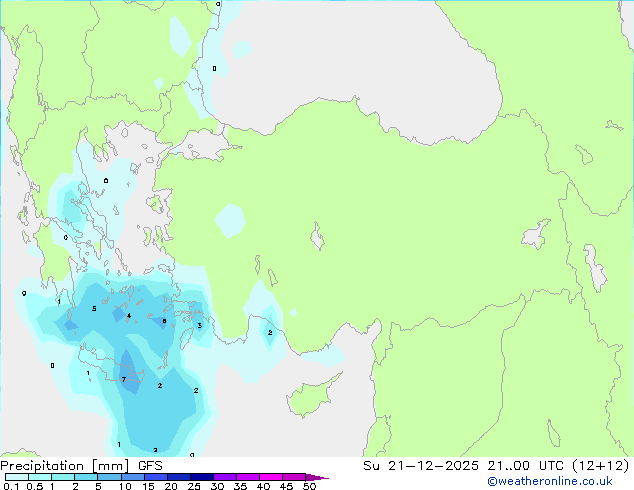
Task: Select the 10–15 mm blue legend swatch
Action: [x=132, y=477]
